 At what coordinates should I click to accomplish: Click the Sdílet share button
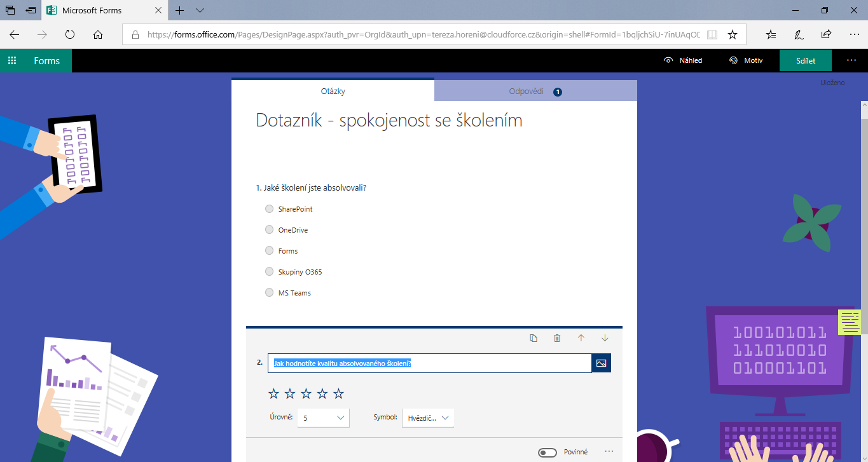click(x=806, y=60)
